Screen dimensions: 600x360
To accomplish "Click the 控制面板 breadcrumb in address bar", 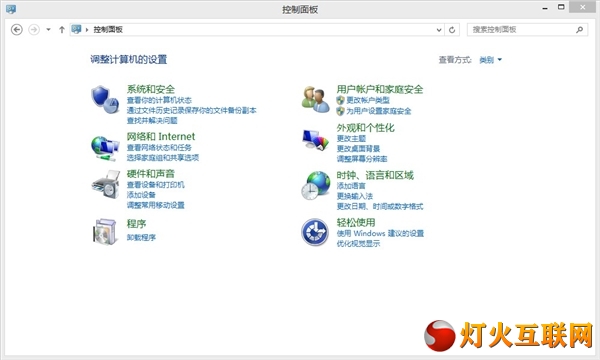I will (x=108, y=29).
